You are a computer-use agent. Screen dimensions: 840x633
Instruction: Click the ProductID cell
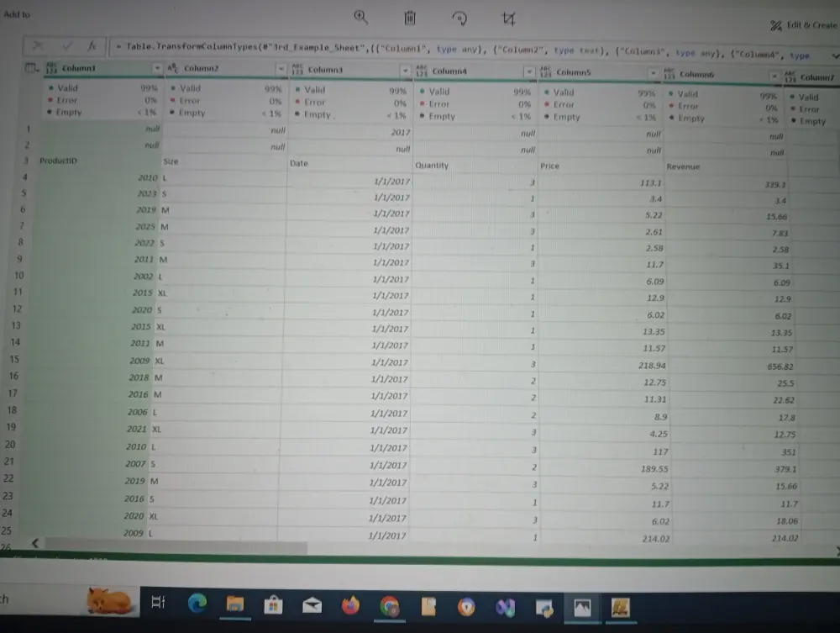click(58, 161)
